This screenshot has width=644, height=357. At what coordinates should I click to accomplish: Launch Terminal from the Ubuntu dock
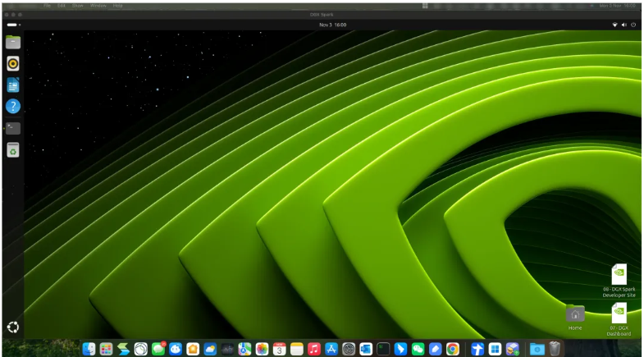pos(13,128)
